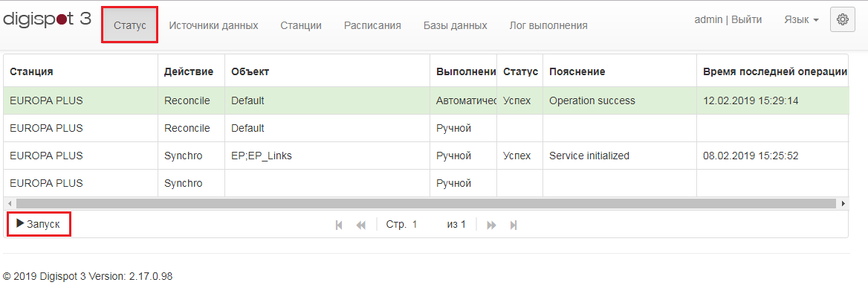Select Успех in the Operation success row
The height and width of the screenshot is (291, 868).
(x=519, y=101)
